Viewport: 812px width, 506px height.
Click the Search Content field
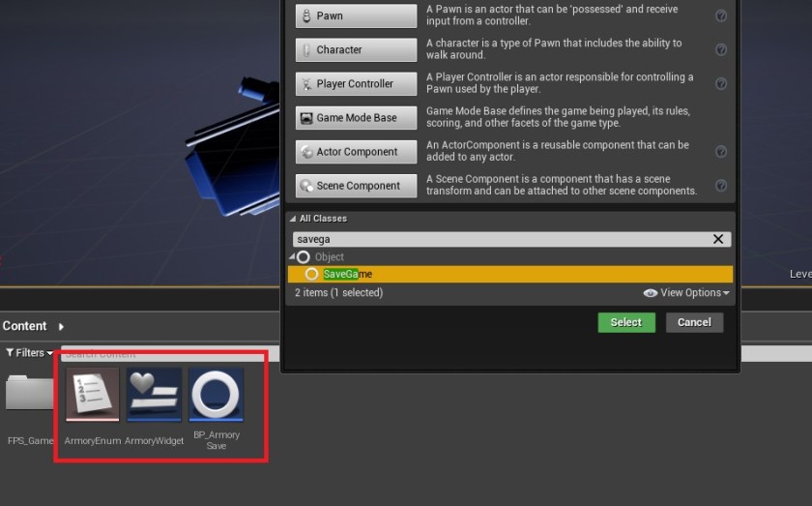(x=170, y=354)
